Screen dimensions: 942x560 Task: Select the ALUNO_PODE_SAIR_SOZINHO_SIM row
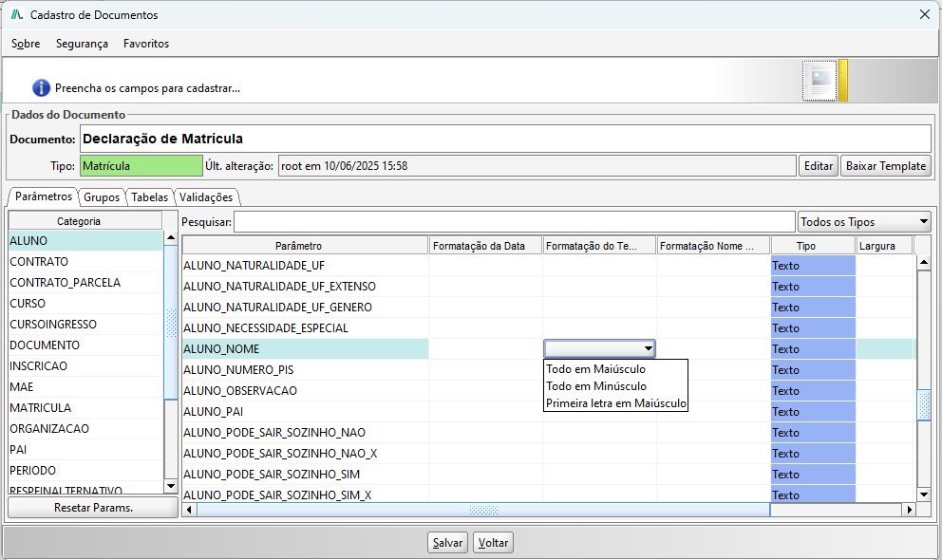[x=548, y=475]
